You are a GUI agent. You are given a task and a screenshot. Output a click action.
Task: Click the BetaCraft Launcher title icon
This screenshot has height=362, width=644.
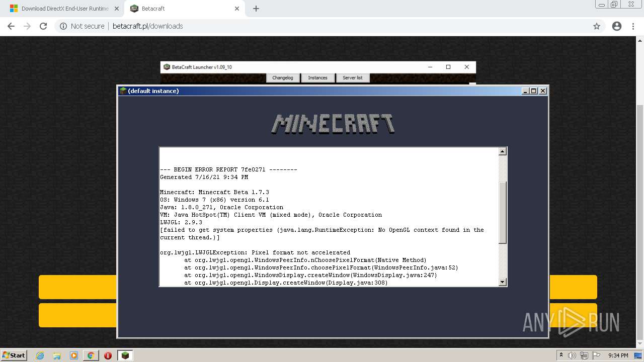[167, 67]
